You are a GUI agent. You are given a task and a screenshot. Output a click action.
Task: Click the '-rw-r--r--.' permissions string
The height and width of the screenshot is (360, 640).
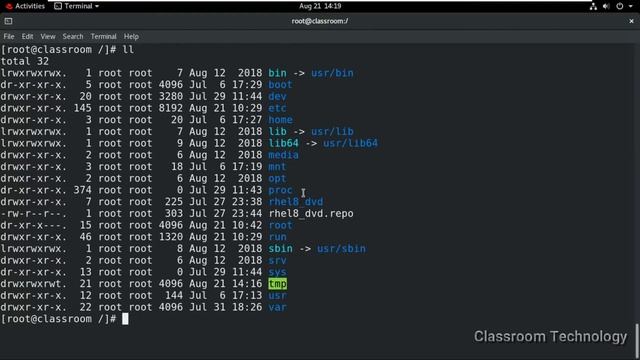pos(33,213)
